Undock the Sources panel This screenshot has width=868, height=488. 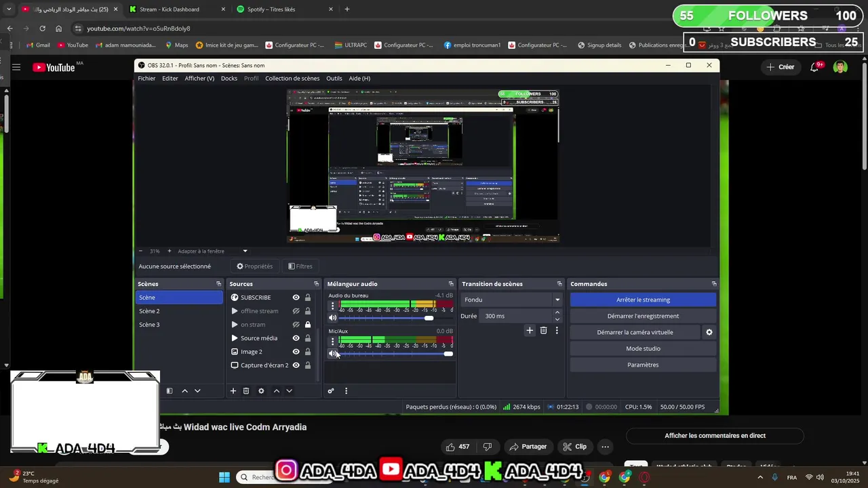[316, 284]
